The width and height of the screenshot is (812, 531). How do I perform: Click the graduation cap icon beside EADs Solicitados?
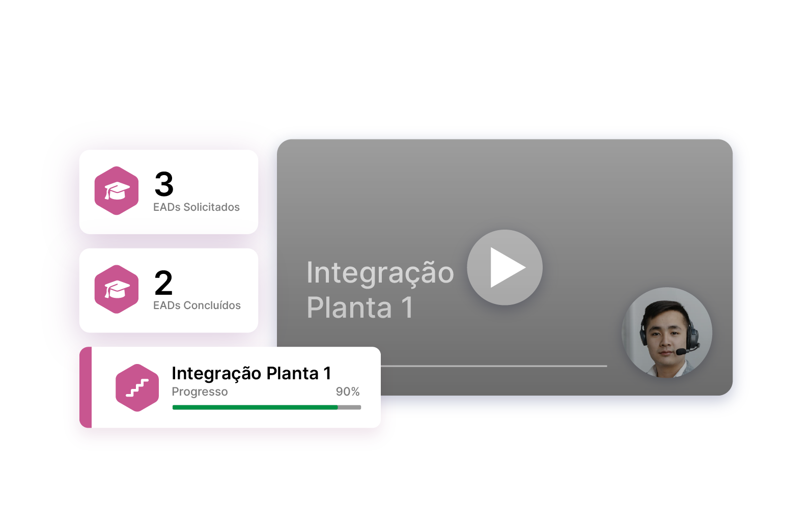coord(117,190)
